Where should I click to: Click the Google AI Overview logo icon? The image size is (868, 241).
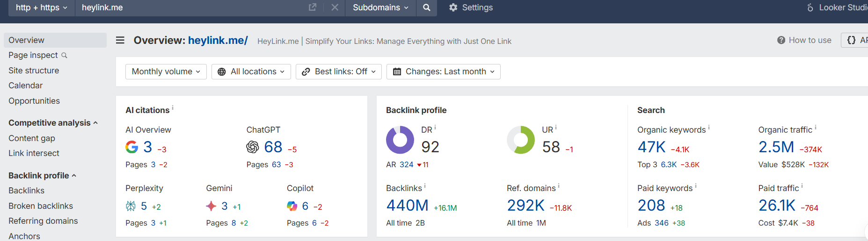tap(132, 147)
